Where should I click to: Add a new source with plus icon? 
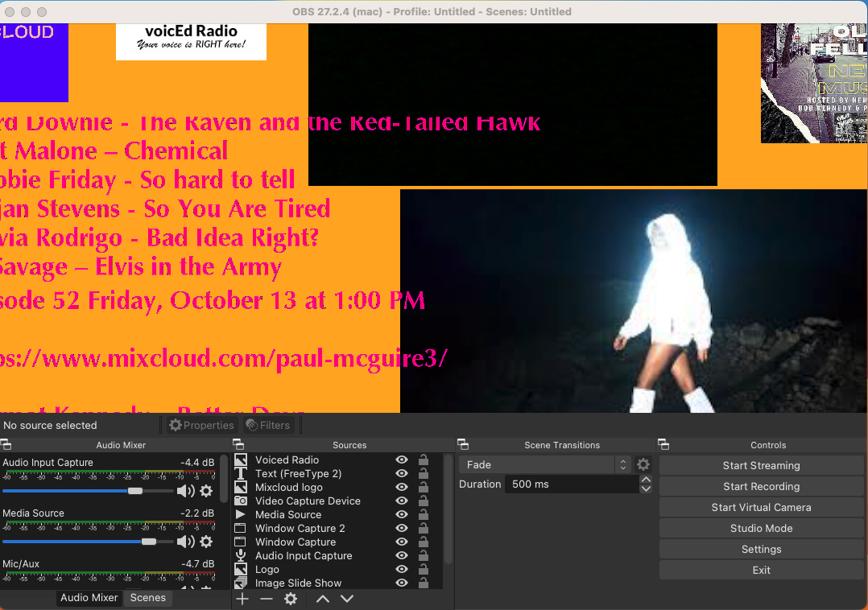[x=242, y=599]
